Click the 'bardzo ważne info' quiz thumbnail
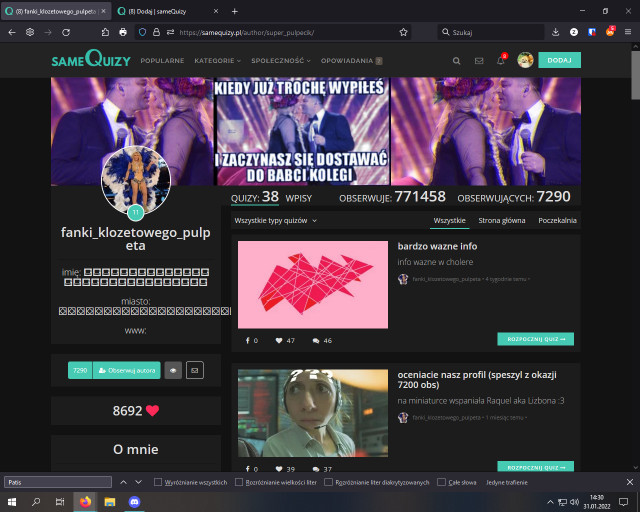The width and height of the screenshot is (640, 512). tap(312, 285)
